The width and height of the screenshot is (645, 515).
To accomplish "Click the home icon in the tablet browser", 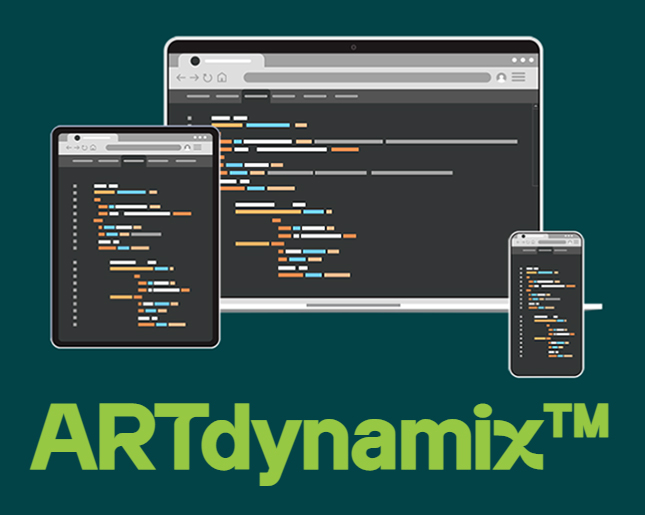I will (93, 147).
